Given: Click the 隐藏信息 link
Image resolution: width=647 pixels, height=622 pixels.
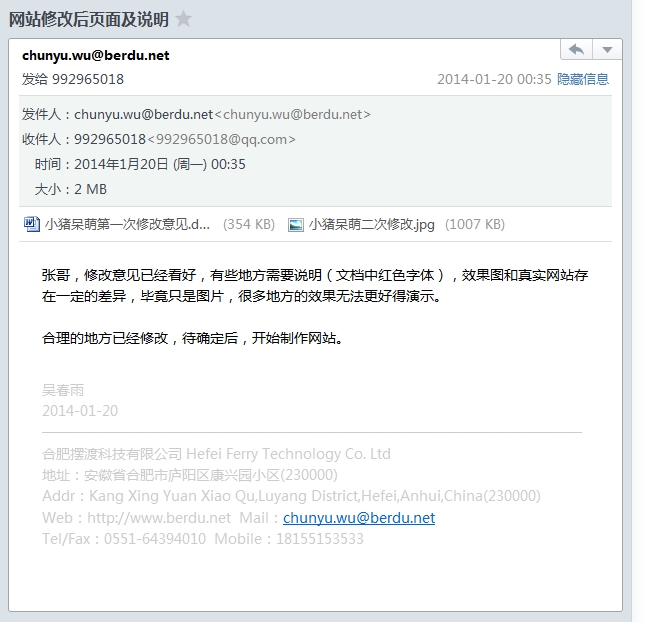Looking at the screenshot, I should point(583,79).
